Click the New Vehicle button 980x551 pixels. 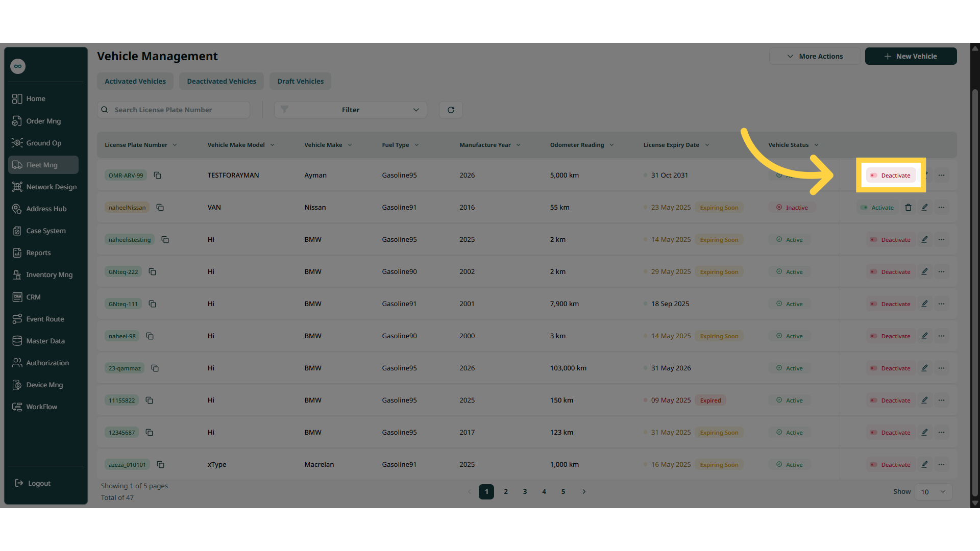pos(911,56)
